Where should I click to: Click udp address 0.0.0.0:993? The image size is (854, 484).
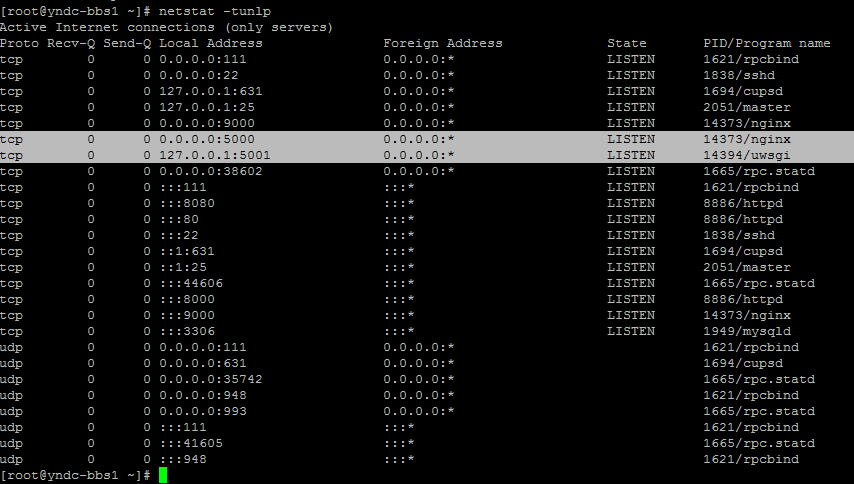(203, 411)
